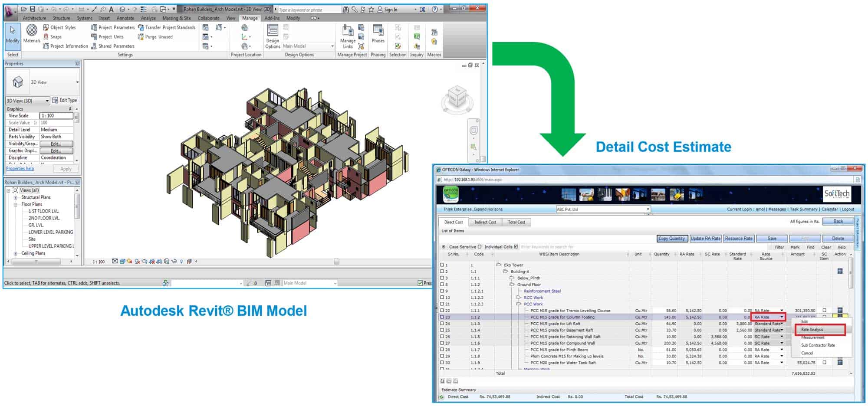Image resolution: width=868 pixels, height=406 pixels.
Task: Click the action grid icon on Building-A row
Action: 840,271
